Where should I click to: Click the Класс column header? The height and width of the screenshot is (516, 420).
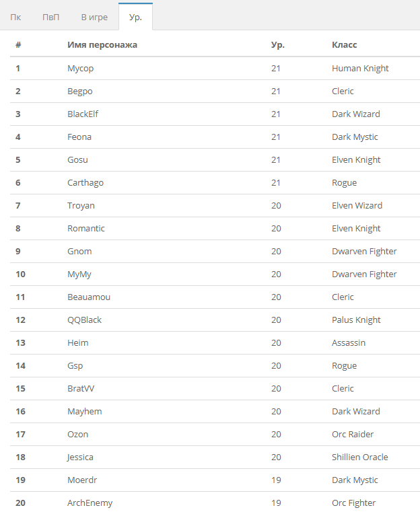(344, 45)
